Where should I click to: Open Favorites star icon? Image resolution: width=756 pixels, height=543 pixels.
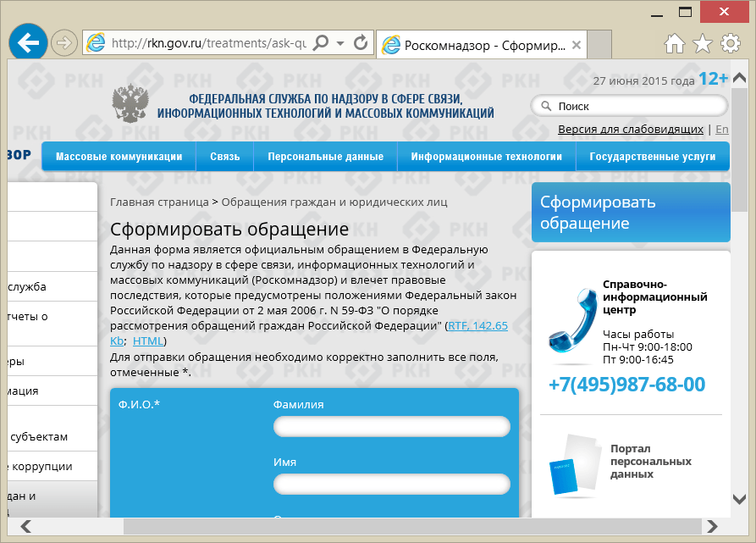[x=703, y=43]
